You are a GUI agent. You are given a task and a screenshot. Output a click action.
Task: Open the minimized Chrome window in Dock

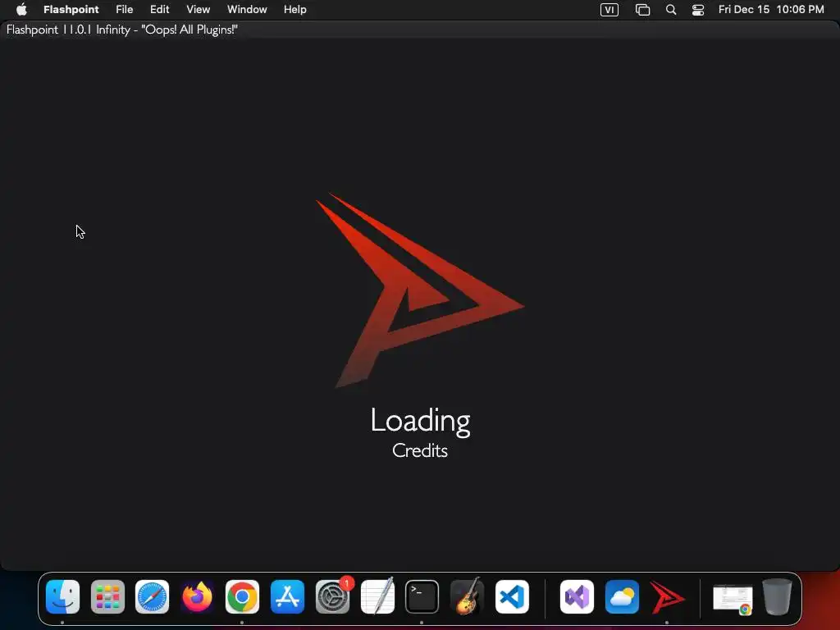pyautogui.click(x=733, y=599)
